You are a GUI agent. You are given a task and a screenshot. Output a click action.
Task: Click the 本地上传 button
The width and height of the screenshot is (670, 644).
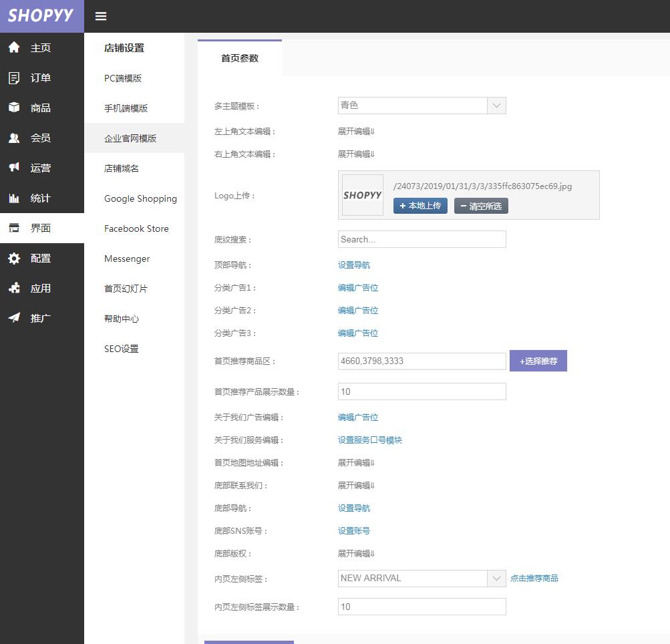tap(420, 206)
